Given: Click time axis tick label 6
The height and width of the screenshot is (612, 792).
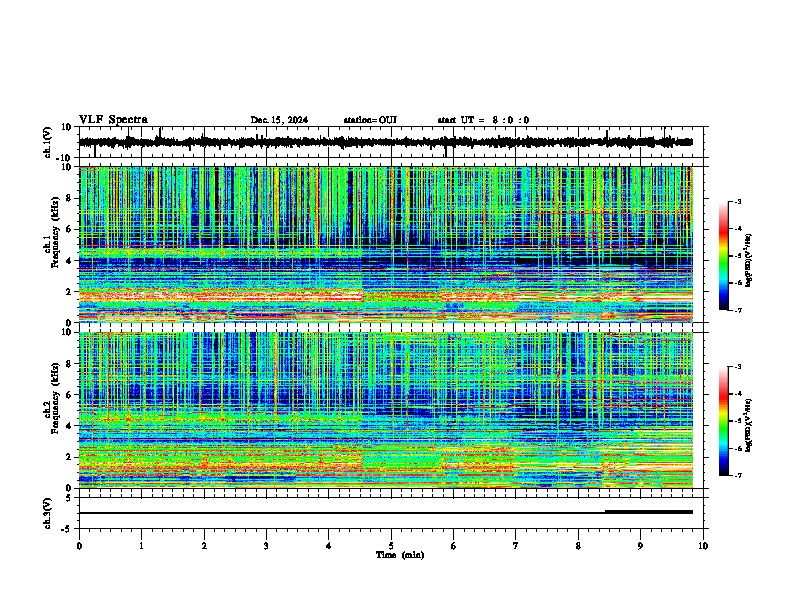Looking at the screenshot, I should (x=454, y=546).
